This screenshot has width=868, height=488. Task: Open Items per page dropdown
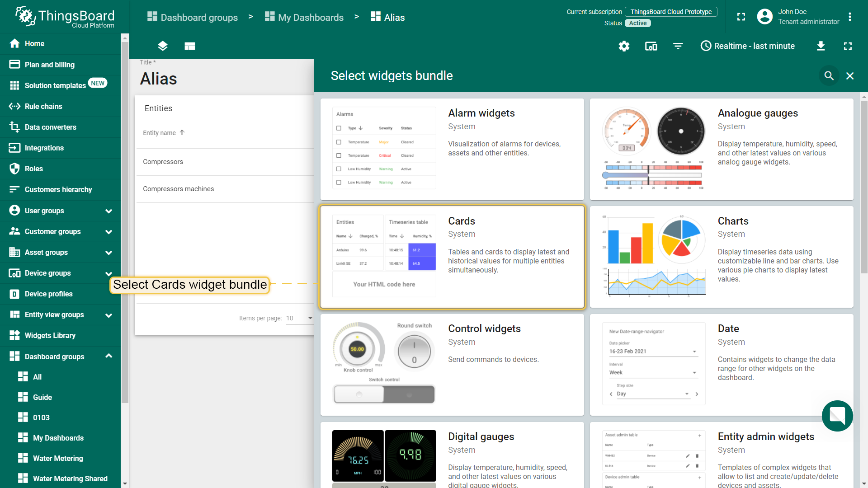click(299, 318)
